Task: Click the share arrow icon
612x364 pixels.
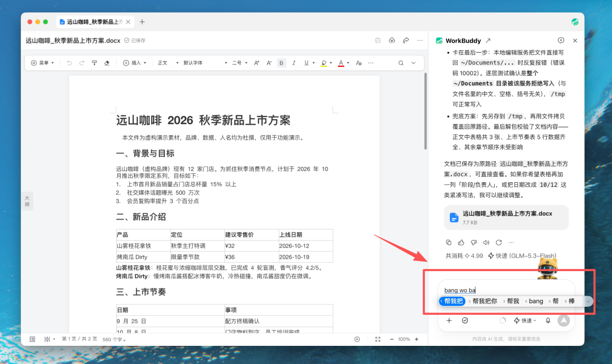Action: (406, 40)
